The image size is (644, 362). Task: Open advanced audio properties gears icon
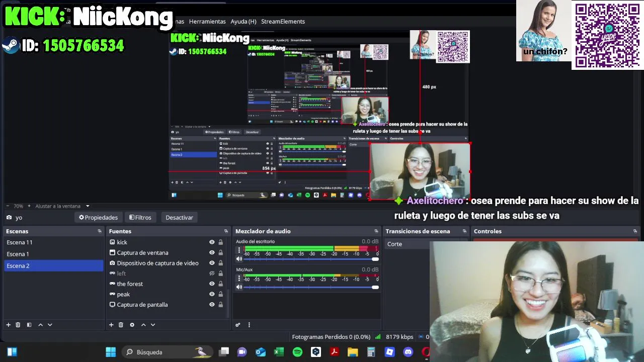(238, 325)
